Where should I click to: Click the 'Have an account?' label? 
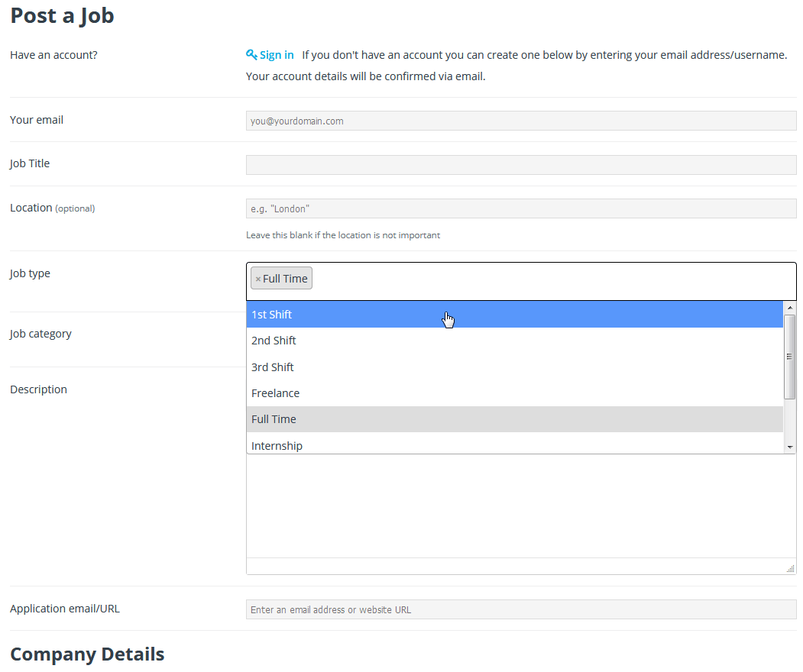[53, 55]
